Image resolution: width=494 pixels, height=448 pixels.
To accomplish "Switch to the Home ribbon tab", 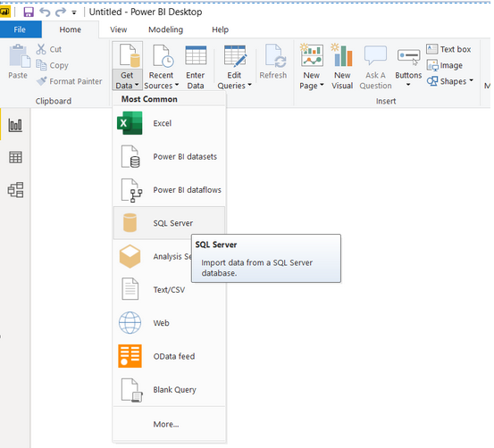I will point(71,29).
